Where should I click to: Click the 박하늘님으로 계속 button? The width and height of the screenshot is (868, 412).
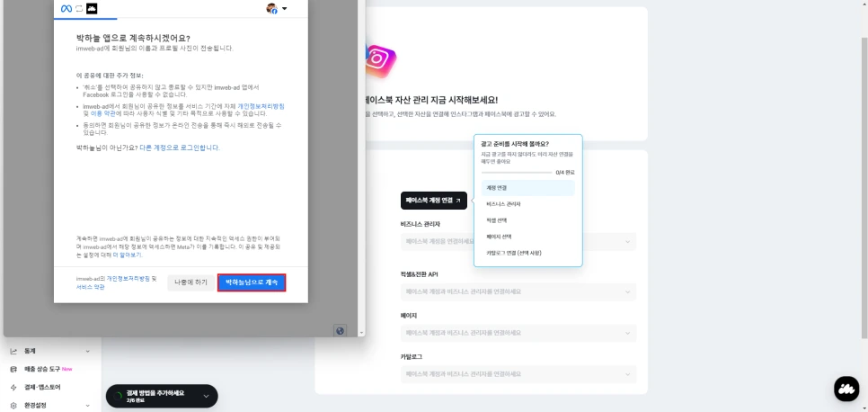252,282
